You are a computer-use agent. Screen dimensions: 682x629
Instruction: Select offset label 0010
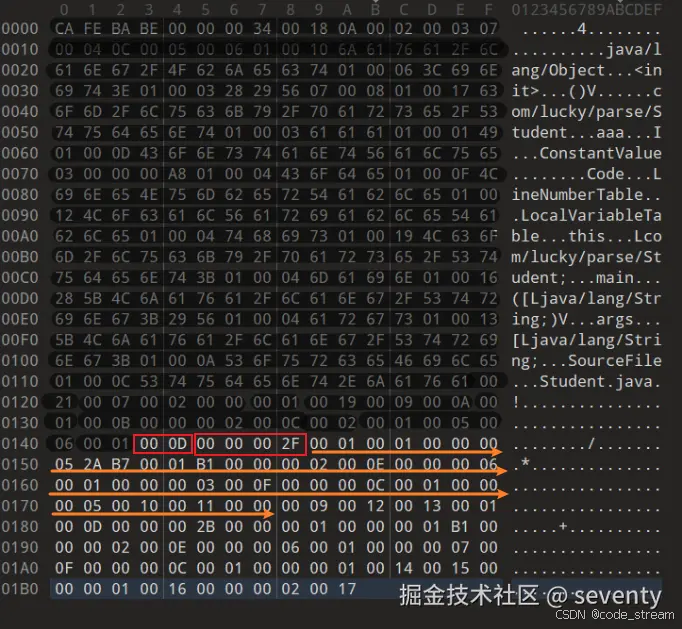pyautogui.click(x=20, y=50)
